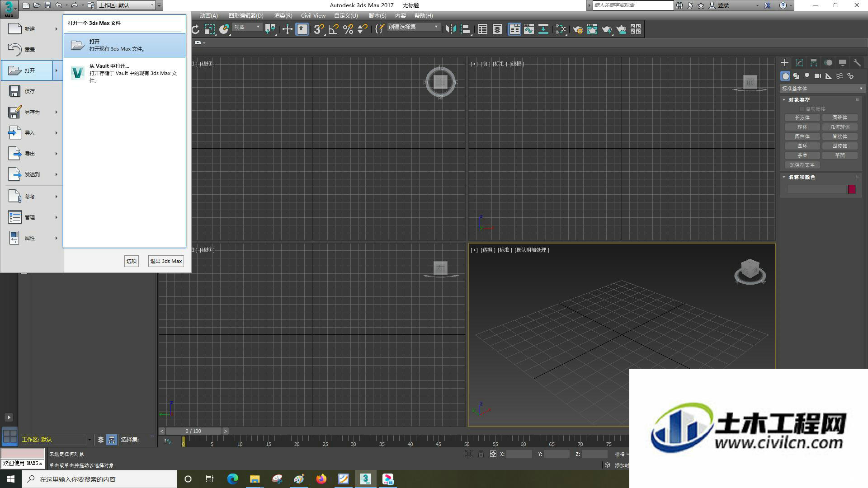This screenshot has width=868, height=488.
Task: Select the Shapes category icon
Action: pos(796,76)
